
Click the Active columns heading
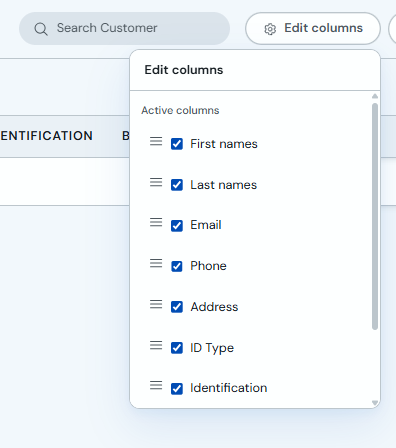click(x=180, y=110)
